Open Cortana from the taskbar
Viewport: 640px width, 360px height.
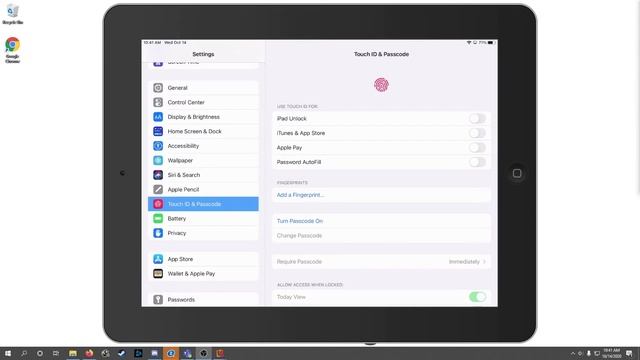point(40,353)
